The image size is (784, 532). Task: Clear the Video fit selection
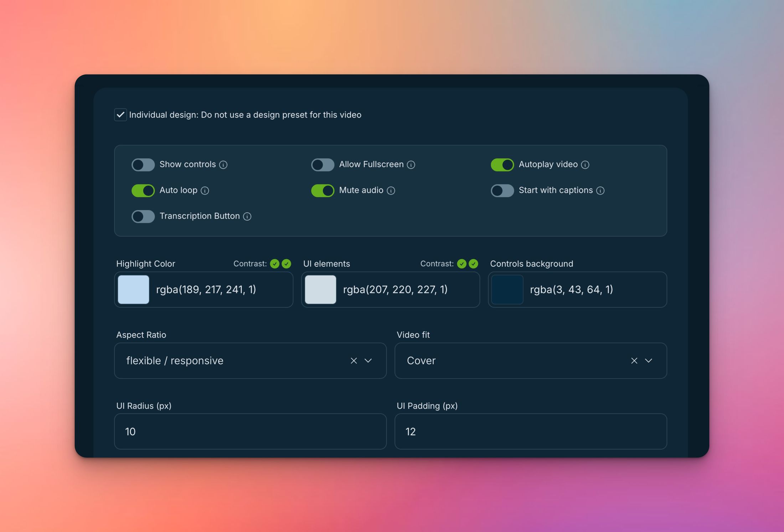click(634, 361)
